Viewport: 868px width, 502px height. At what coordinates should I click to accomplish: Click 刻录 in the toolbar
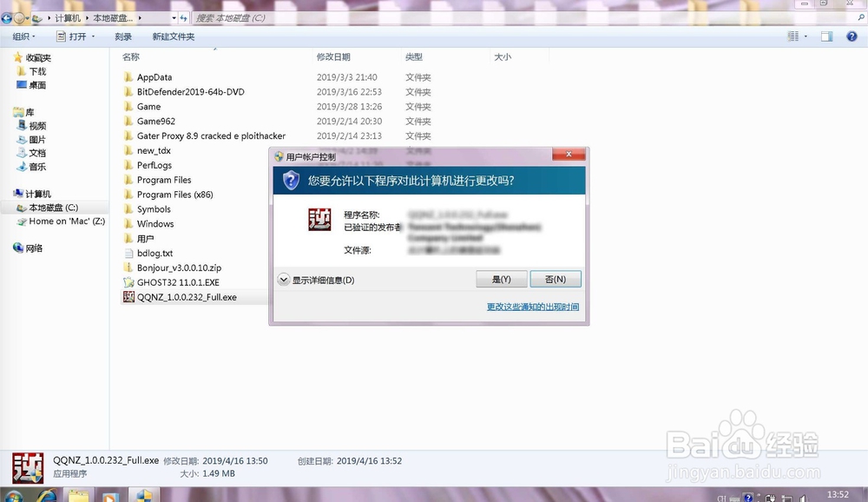click(123, 36)
